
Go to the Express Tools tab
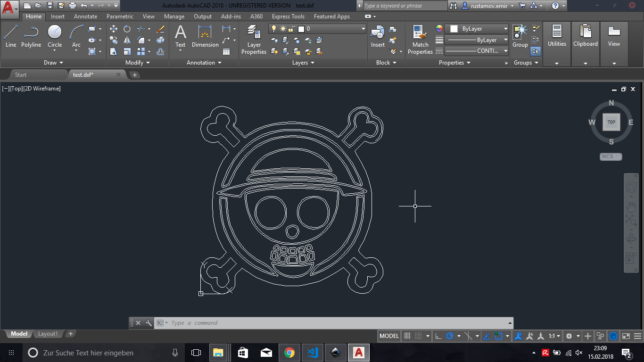pyautogui.click(x=288, y=16)
